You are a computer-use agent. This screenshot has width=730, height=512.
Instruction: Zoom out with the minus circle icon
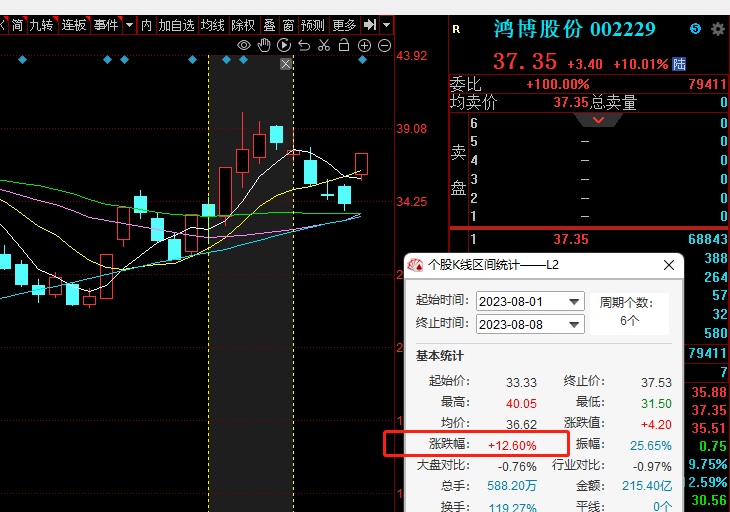tap(384, 45)
